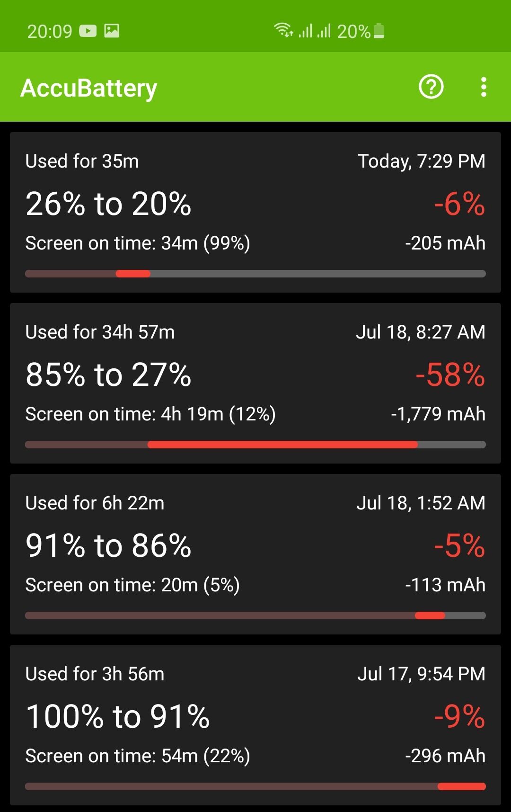Tap the usage bar under 26% to 20%
This screenshot has width=511, height=812.
(x=255, y=274)
